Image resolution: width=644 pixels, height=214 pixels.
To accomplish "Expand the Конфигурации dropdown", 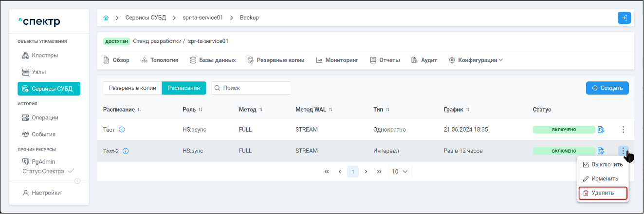I will pos(476,60).
